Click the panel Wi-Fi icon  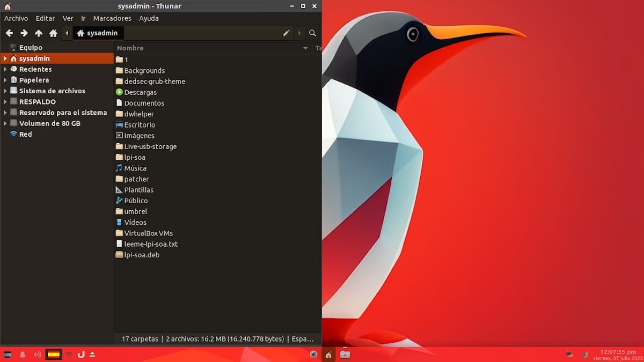(69, 354)
